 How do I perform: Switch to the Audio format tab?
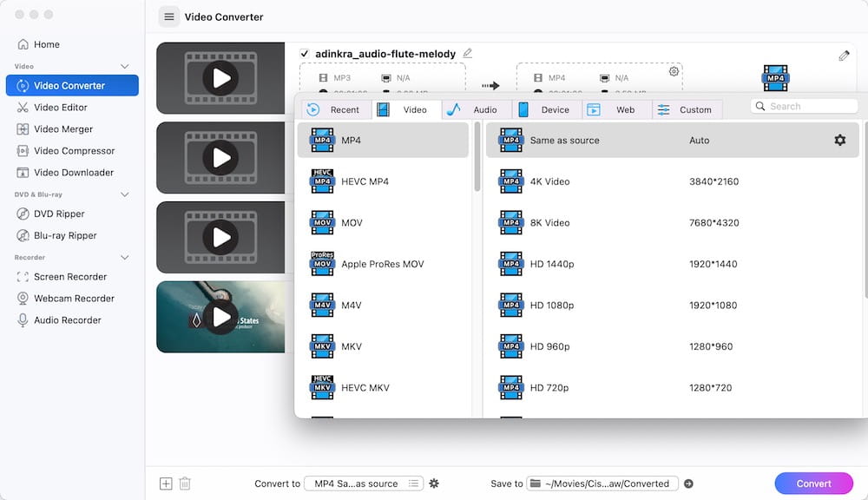pos(477,109)
